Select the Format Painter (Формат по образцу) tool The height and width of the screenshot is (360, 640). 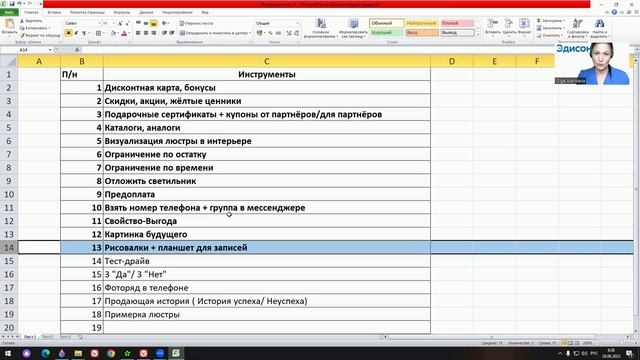click(x=40, y=35)
